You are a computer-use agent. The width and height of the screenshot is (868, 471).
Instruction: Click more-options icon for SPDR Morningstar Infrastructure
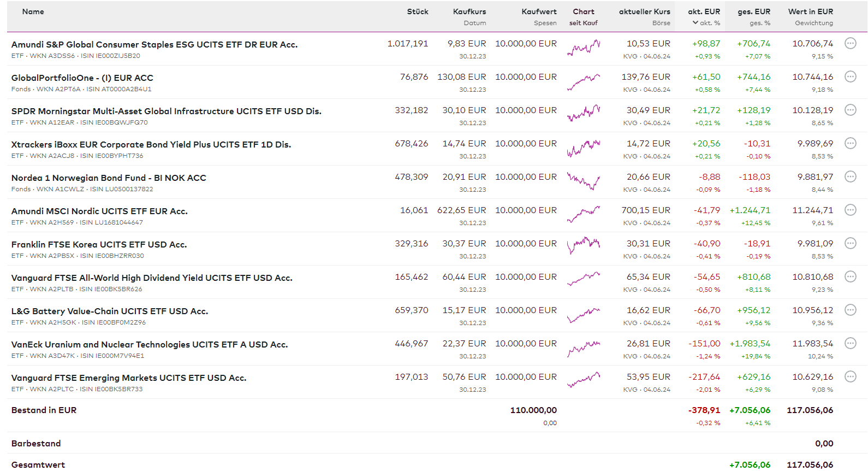click(x=850, y=110)
